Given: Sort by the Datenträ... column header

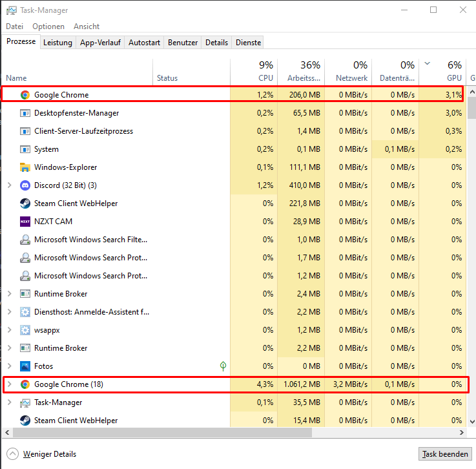Looking at the screenshot, I should (x=395, y=72).
